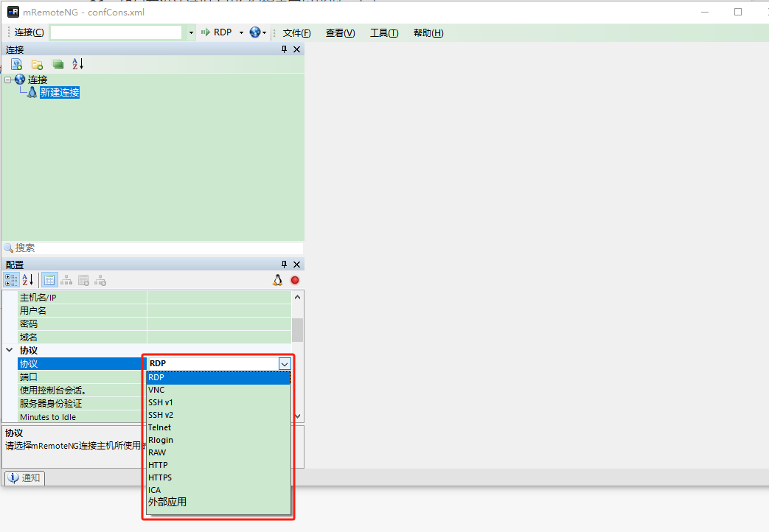
Task: Select RAW in the protocol list
Action: (x=219, y=452)
